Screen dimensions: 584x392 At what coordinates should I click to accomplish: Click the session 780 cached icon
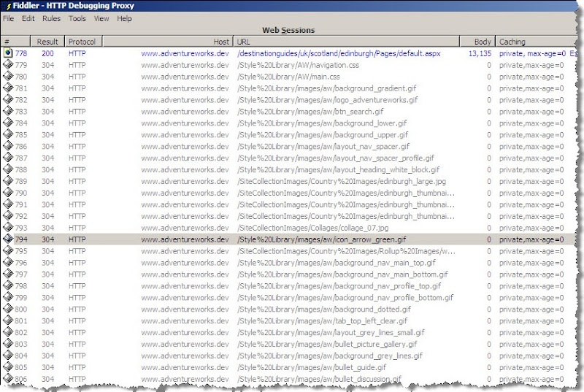point(8,76)
